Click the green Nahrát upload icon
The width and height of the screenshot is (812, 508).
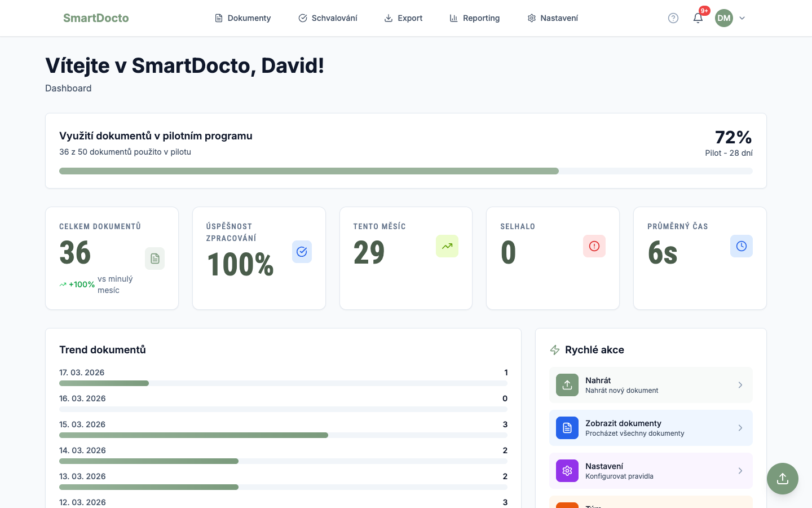[567, 385]
